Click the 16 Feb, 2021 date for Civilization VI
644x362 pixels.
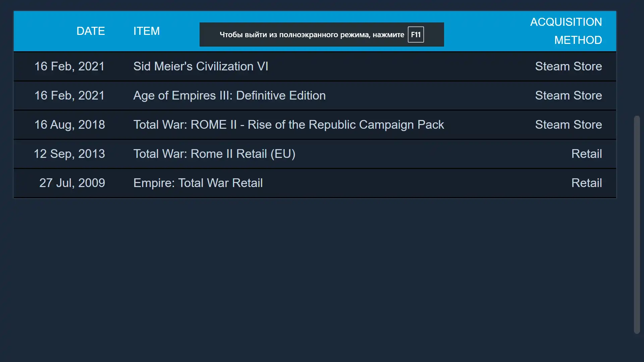pyautogui.click(x=70, y=66)
